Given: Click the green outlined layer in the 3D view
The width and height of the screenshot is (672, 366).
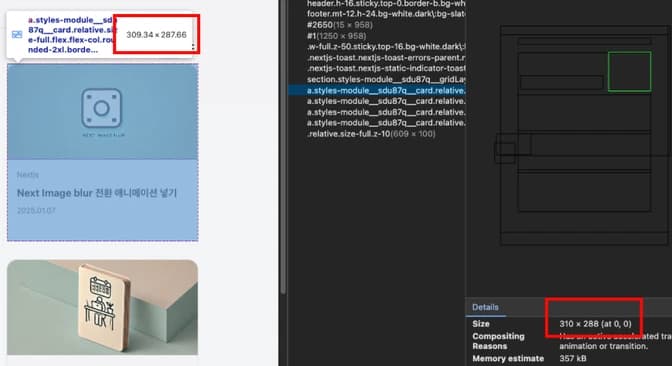Looking at the screenshot, I should 630,72.
